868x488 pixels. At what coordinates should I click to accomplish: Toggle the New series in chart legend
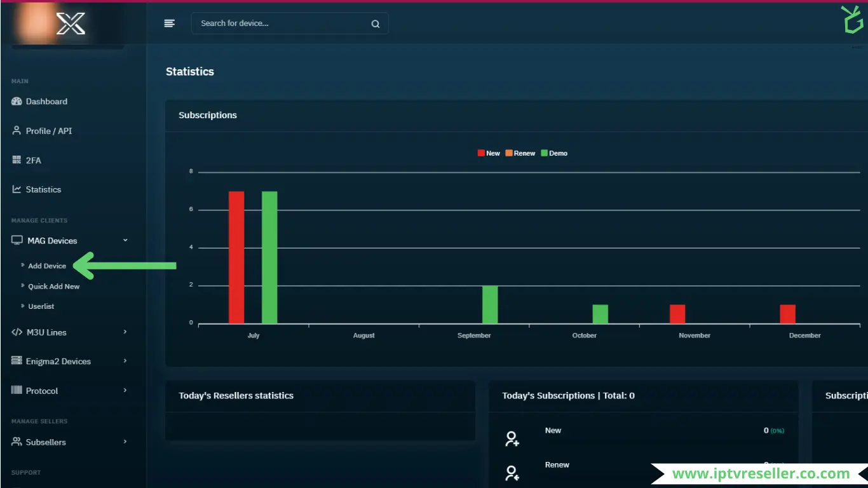[489, 153]
